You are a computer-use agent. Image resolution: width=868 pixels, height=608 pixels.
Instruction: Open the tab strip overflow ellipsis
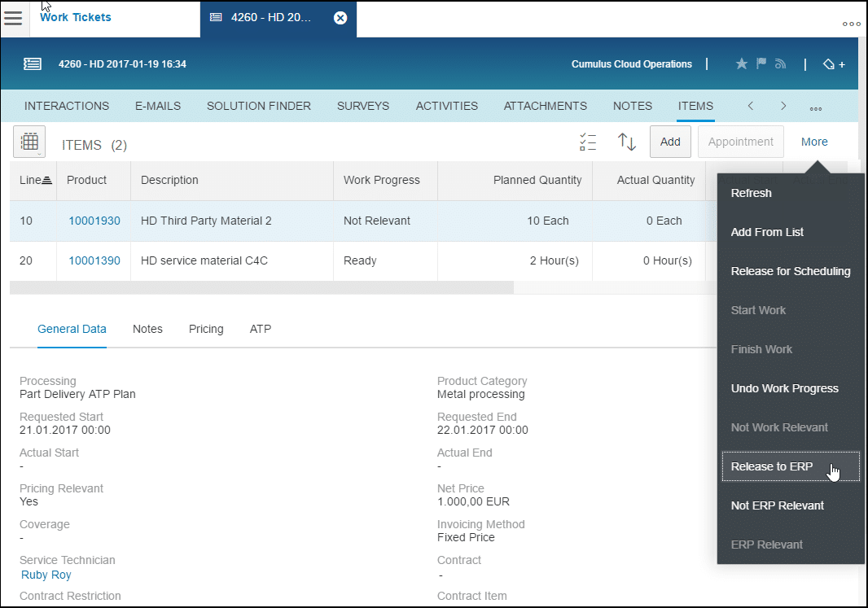tap(815, 107)
